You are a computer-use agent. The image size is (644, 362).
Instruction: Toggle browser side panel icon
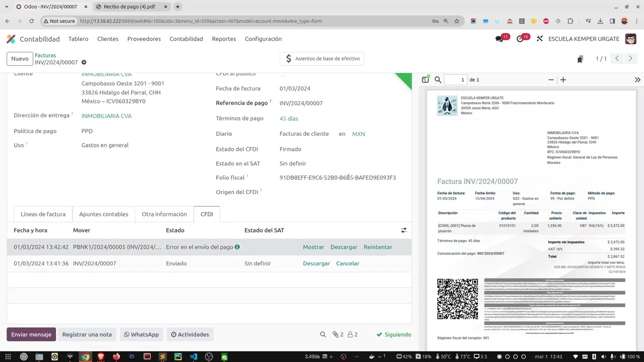coord(612,21)
